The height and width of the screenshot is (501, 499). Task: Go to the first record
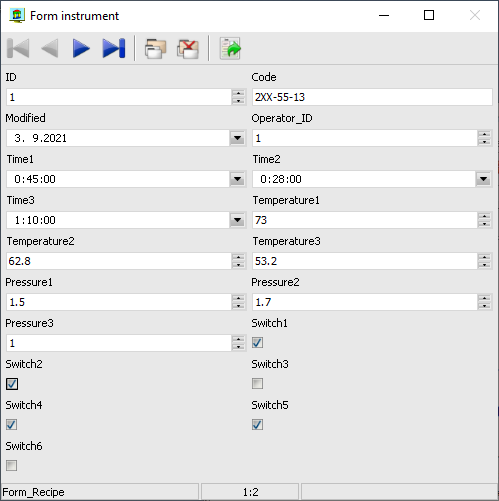pyautogui.click(x=18, y=49)
